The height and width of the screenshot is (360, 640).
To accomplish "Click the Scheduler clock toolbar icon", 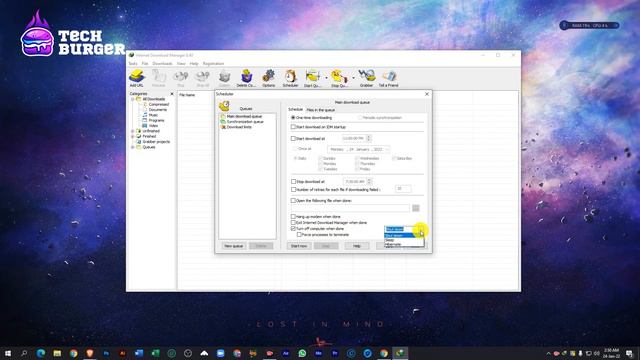I will (290, 78).
